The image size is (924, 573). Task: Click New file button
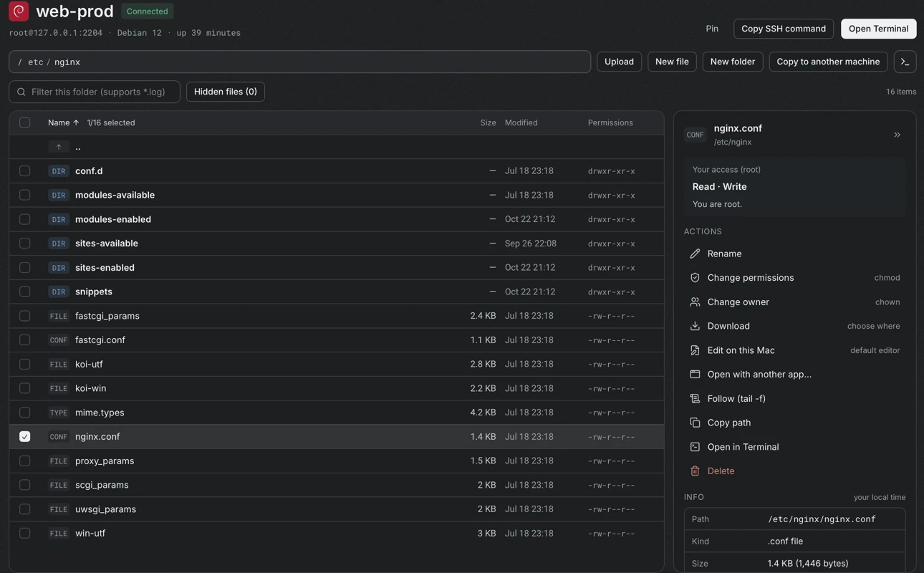click(x=672, y=62)
